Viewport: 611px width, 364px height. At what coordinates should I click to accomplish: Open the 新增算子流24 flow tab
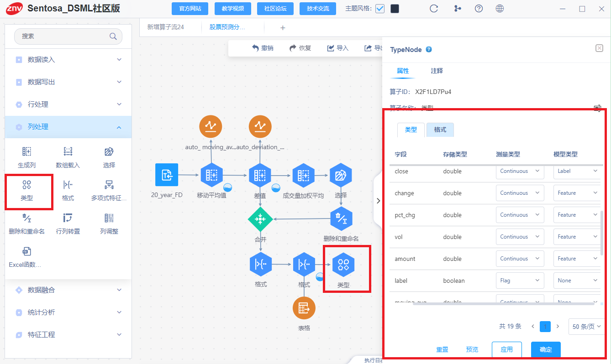[x=165, y=27]
